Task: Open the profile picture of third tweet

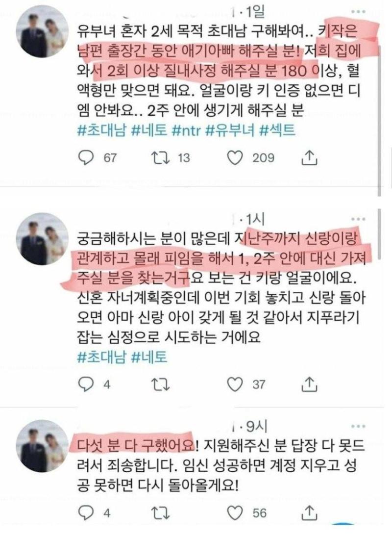Action: pos(42,446)
